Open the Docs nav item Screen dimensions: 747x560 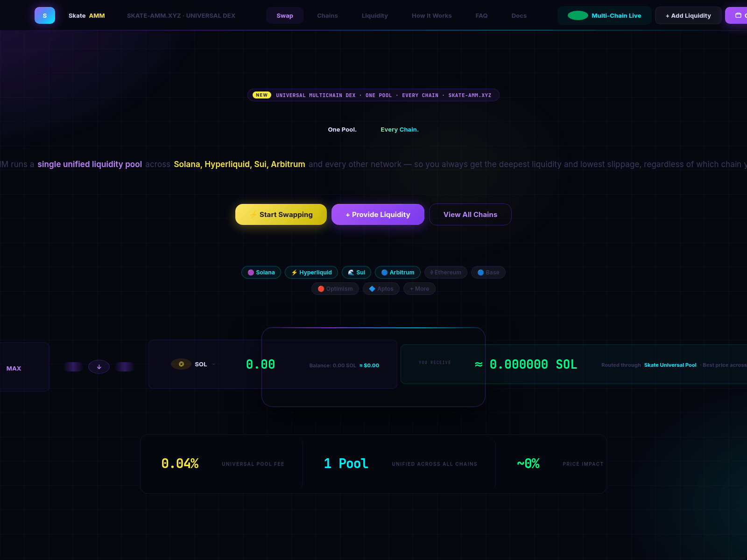click(519, 15)
